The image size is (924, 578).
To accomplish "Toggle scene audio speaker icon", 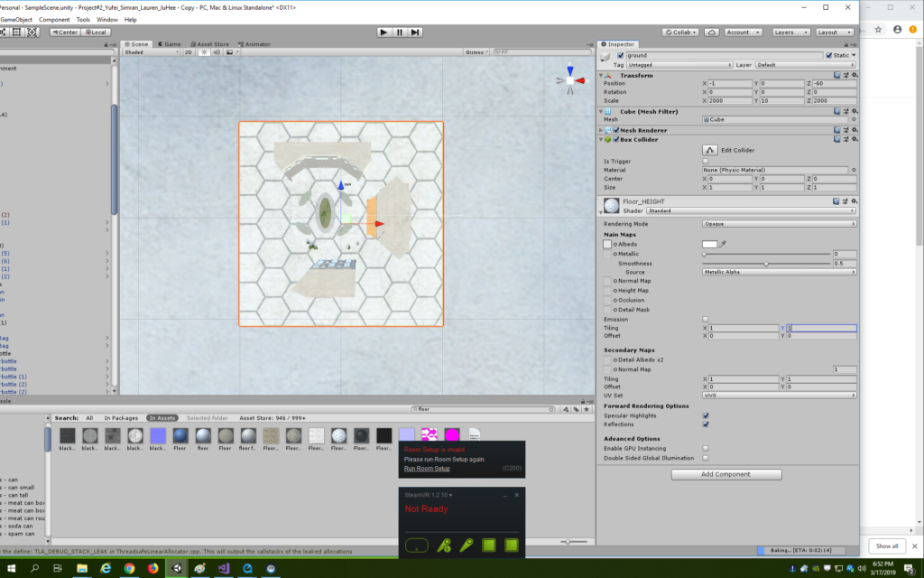I will (x=217, y=51).
